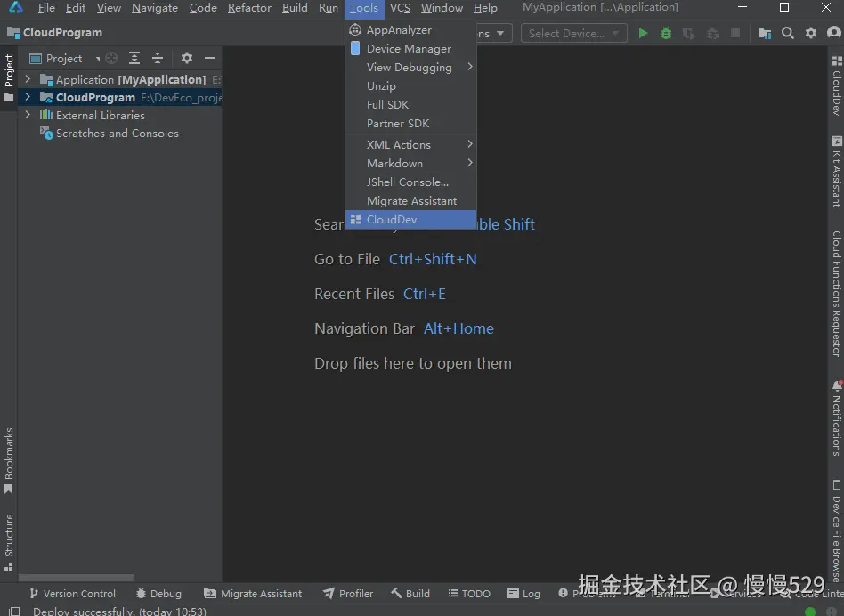Select CloudDev in the Tools menu
Viewport: 844px width, 616px height.
tap(410, 220)
